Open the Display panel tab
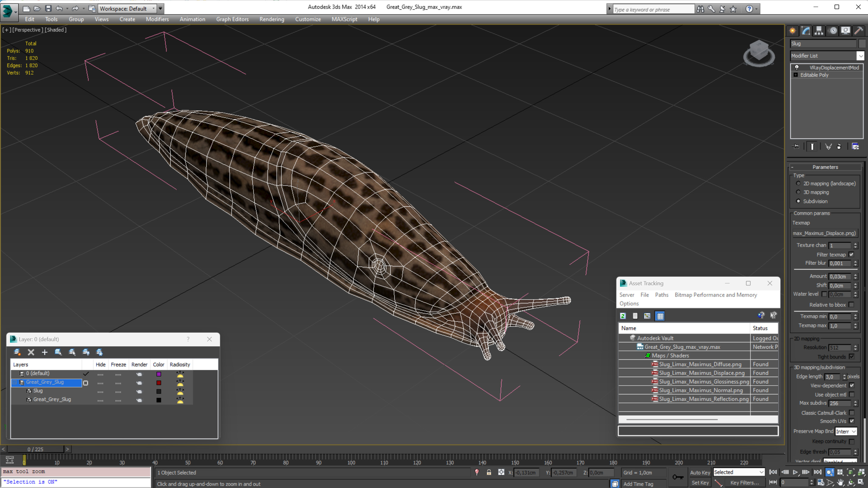This screenshot has height=488, width=868. click(845, 31)
